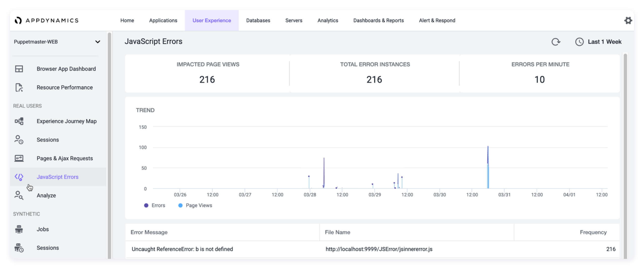Click the AppDynamics logo

[47, 20]
